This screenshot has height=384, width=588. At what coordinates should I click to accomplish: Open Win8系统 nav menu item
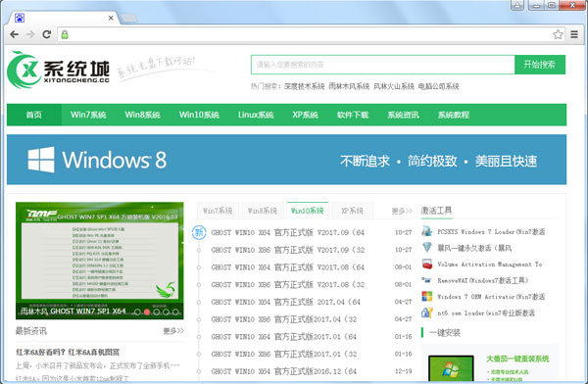[142, 115]
